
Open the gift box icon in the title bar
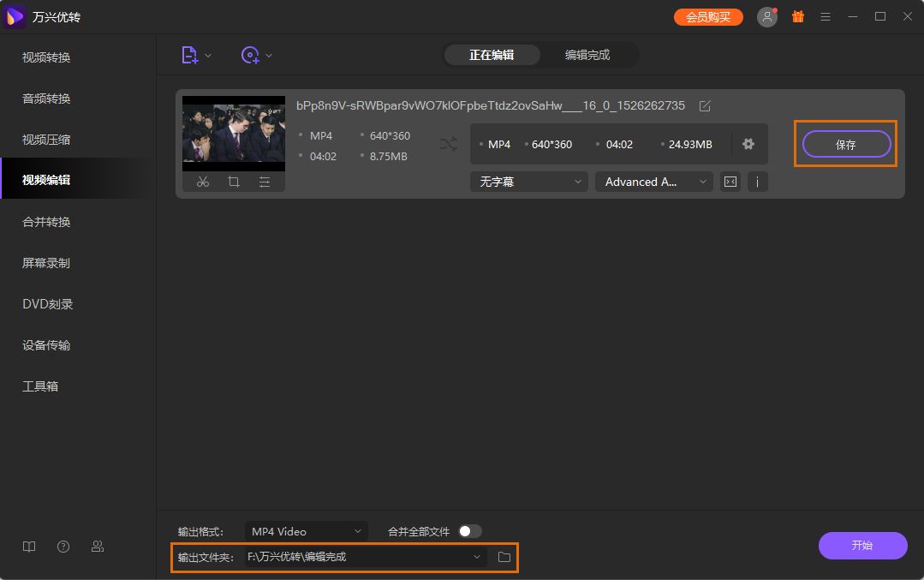point(798,16)
